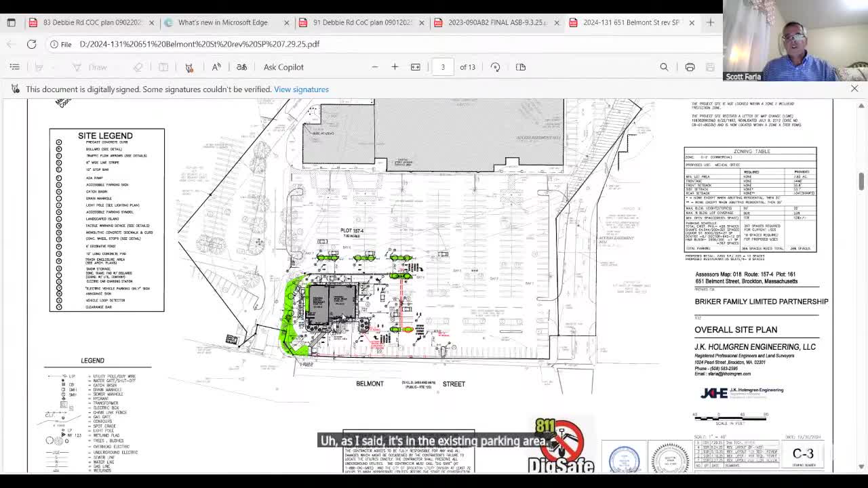
Task: Close the 2024-131 651 Belmont St tab
Action: click(692, 22)
